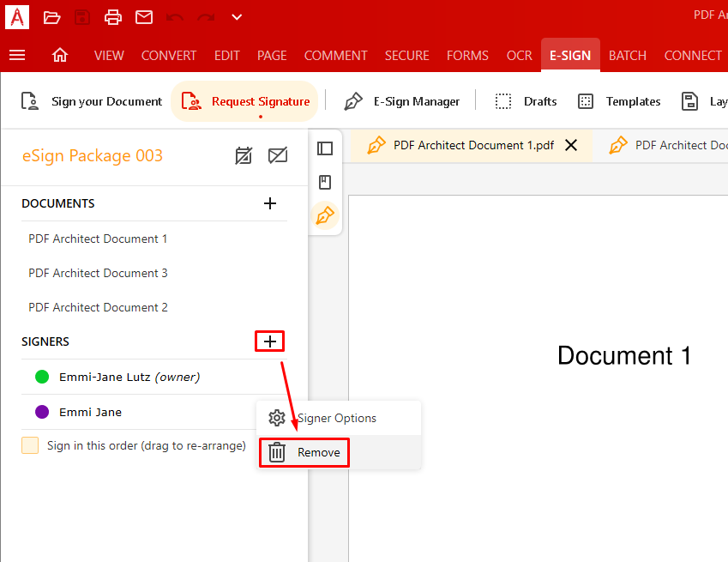This screenshot has width=728, height=562.
Task: Toggle the side panel icon
Action: click(325, 148)
